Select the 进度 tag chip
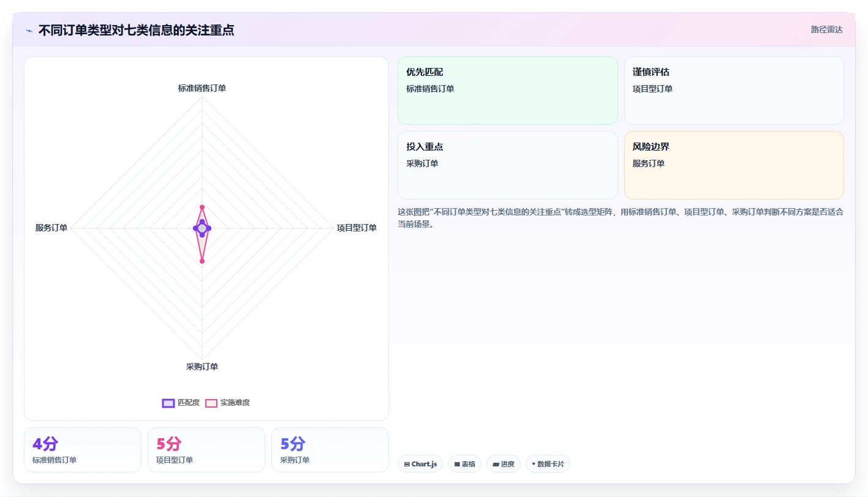Image resolution: width=868 pixels, height=497 pixels. 504,464
